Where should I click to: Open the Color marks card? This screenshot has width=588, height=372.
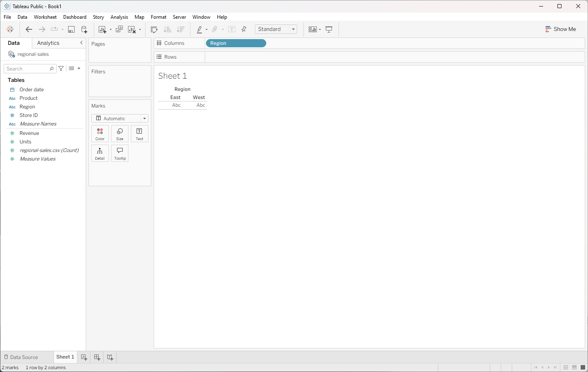pos(100,134)
